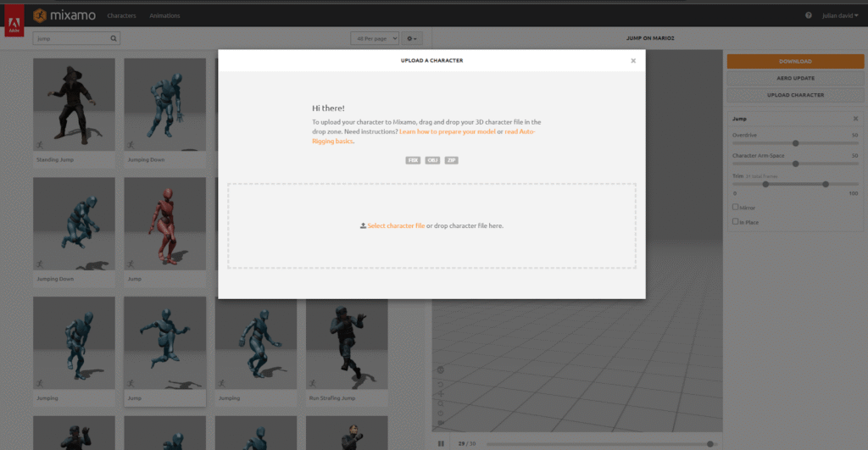Select the Run Strafing Jump thumbnail
Image resolution: width=868 pixels, height=450 pixels.
tap(347, 342)
